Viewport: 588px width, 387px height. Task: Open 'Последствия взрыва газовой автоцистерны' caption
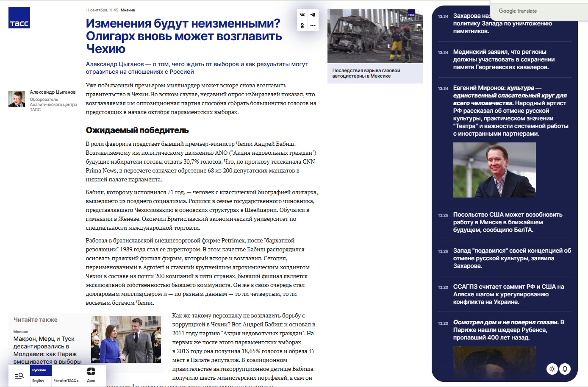coord(366,73)
